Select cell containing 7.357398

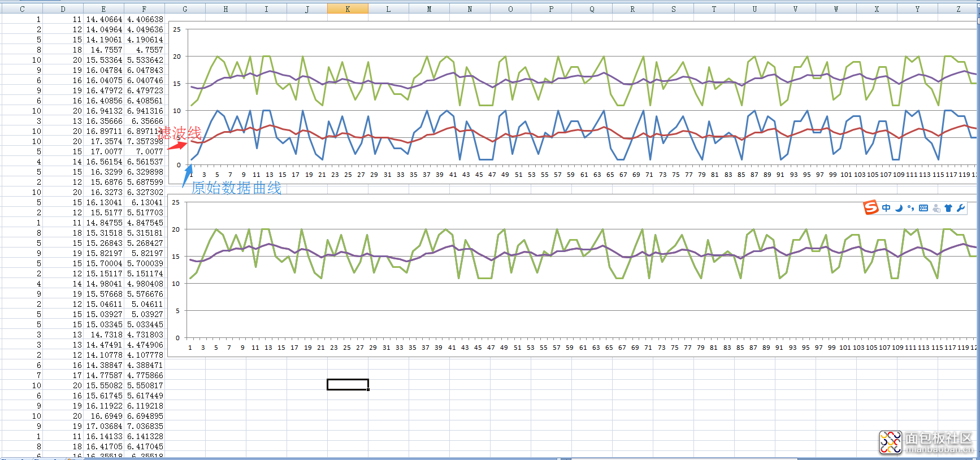tap(145, 141)
